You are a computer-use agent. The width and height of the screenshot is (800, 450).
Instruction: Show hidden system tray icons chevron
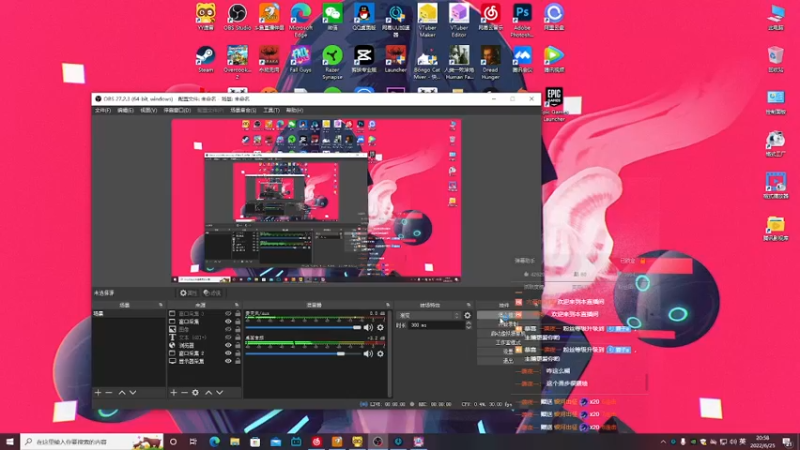pos(663,442)
